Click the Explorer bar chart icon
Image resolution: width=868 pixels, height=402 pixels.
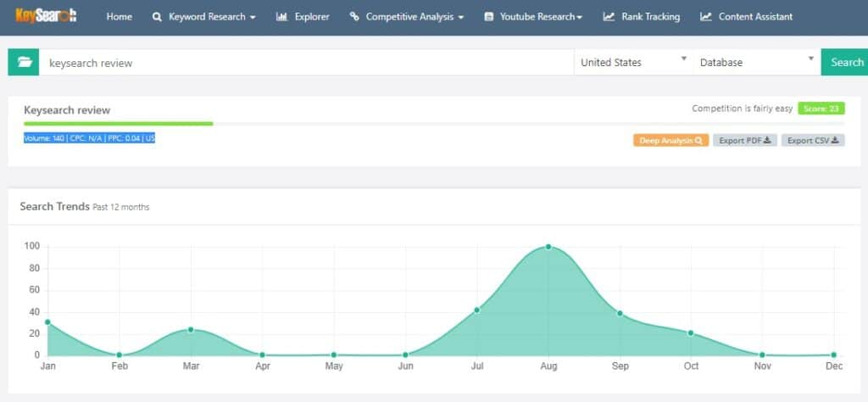click(x=281, y=17)
